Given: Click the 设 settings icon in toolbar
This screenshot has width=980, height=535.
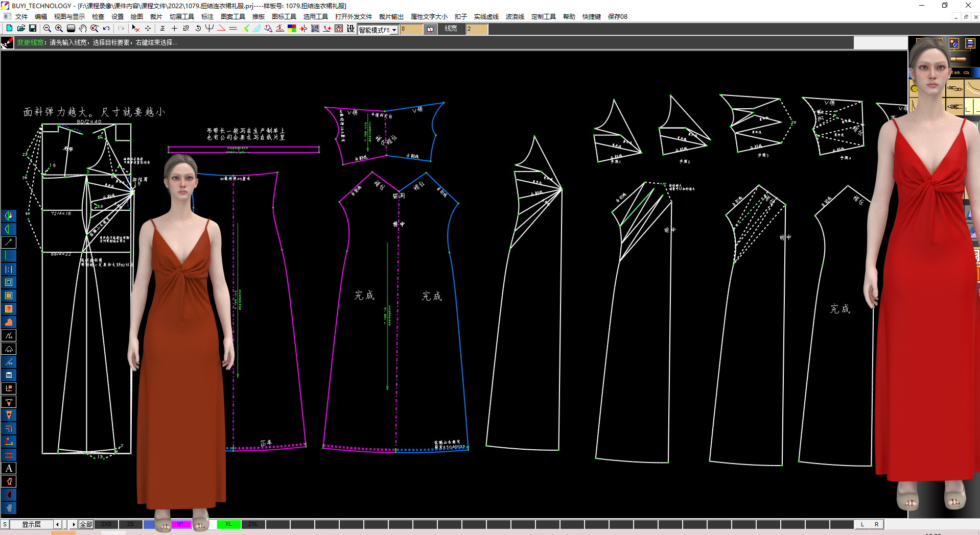Looking at the screenshot, I should 351,29.
